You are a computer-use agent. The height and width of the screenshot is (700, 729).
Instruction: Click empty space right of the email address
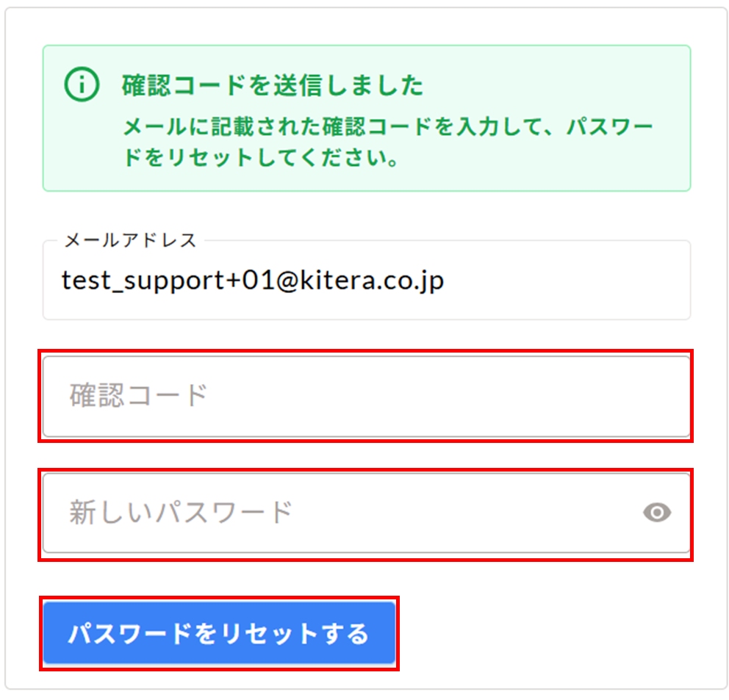point(566,281)
